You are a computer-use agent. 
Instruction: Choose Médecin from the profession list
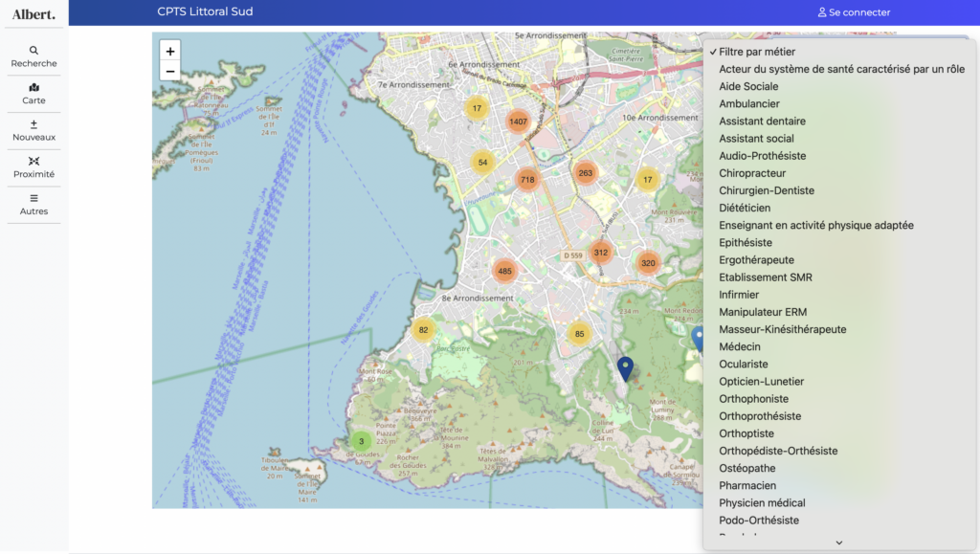[x=740, y=346]
